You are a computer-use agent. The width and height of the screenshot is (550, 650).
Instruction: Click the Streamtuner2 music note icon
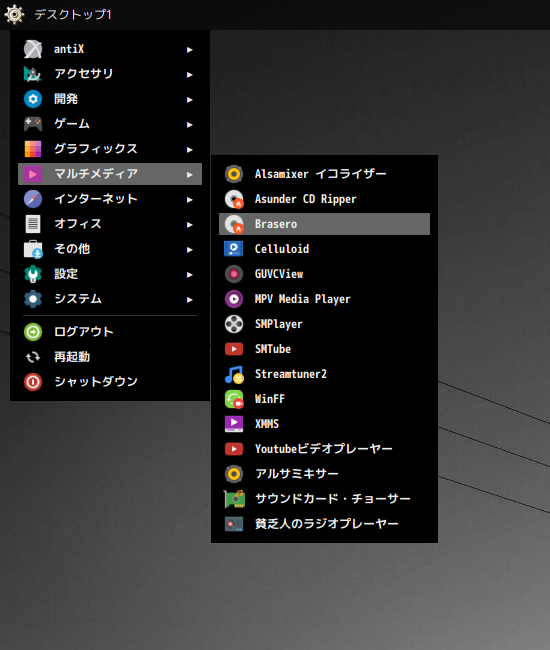coord(234,374)
